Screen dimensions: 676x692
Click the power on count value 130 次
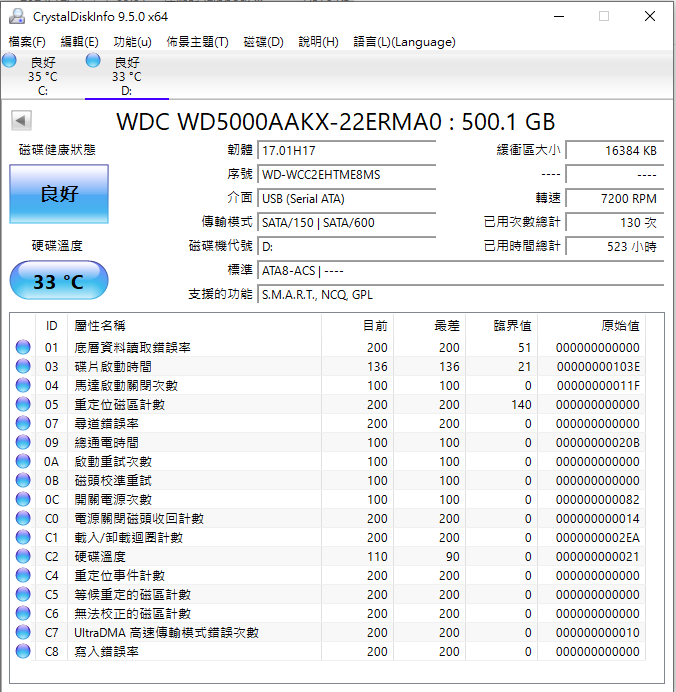[615, 222]
